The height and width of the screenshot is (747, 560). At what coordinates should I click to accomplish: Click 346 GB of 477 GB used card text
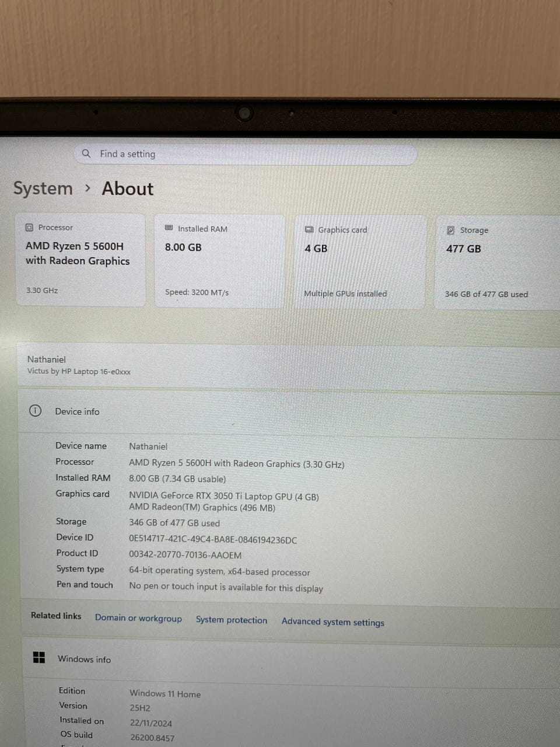(487, 294)
